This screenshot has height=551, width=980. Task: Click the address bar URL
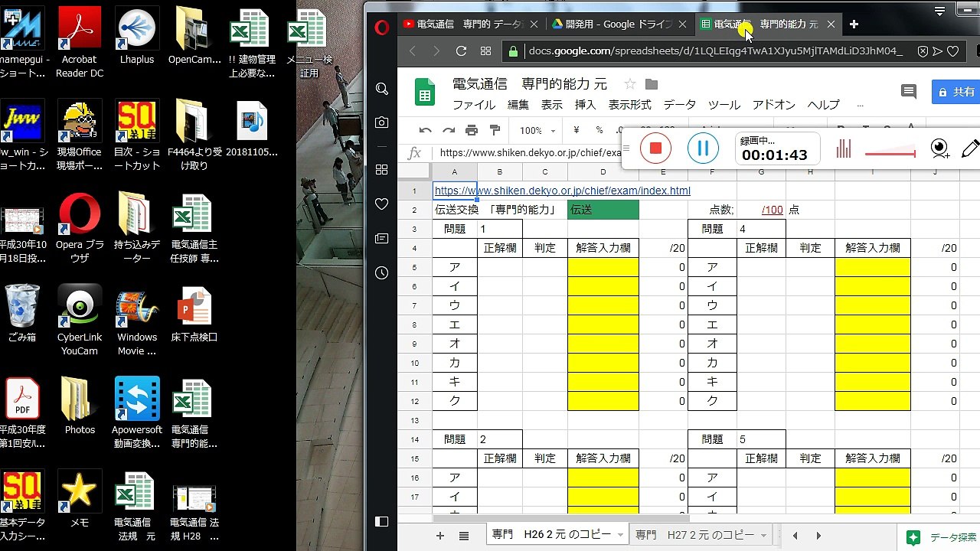tap(716, 51)
